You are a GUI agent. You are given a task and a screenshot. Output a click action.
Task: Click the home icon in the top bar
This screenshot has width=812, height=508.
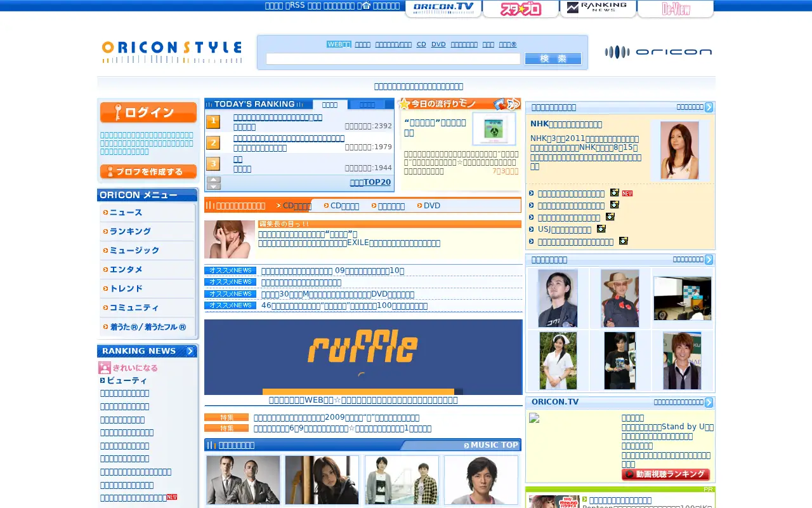tap(366, 5)
